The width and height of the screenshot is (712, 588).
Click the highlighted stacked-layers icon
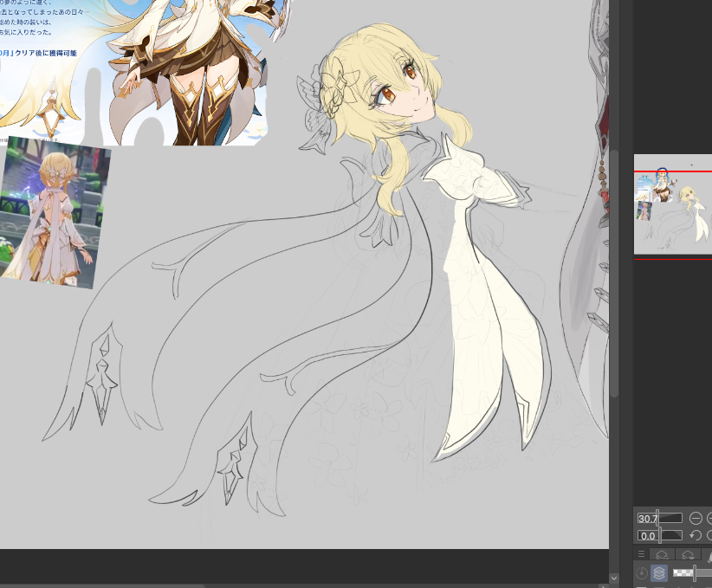click(659, 573)
